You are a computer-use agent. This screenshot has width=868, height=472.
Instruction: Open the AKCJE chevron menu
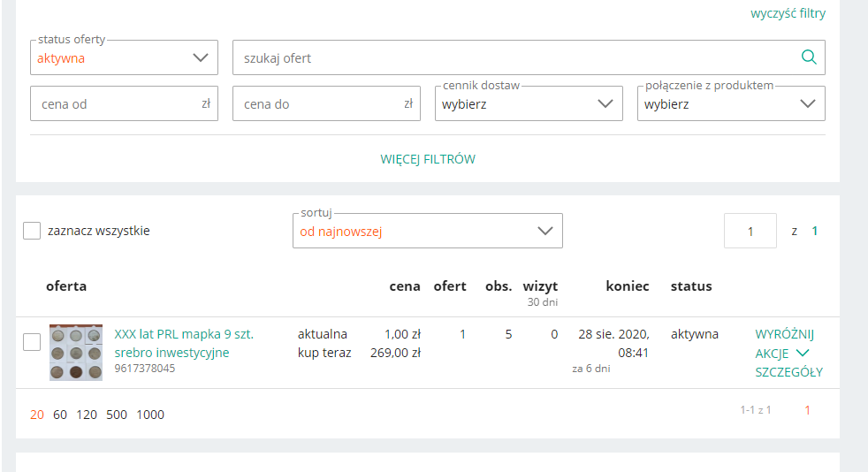click(x=782, y=353)
